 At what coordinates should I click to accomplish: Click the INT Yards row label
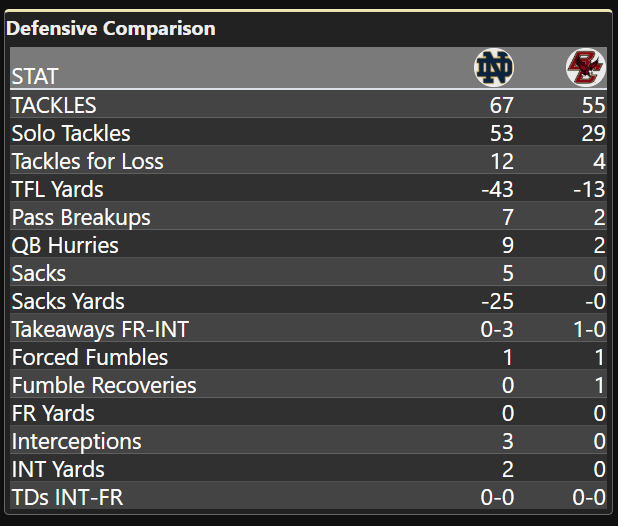(x=58, y=469)
